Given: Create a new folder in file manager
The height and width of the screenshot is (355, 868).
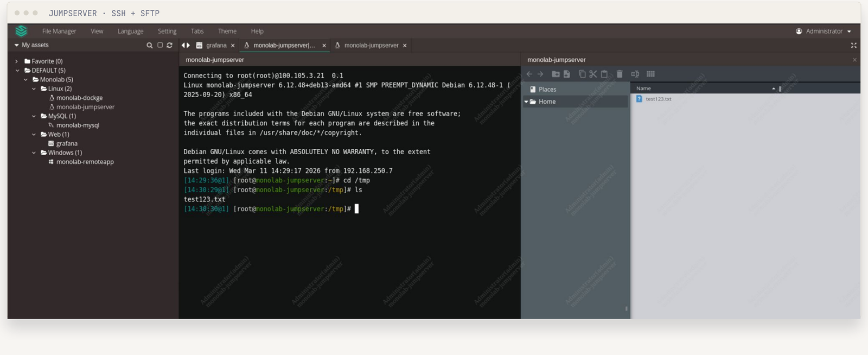Looking at the screenshot, I should [556, 74].
